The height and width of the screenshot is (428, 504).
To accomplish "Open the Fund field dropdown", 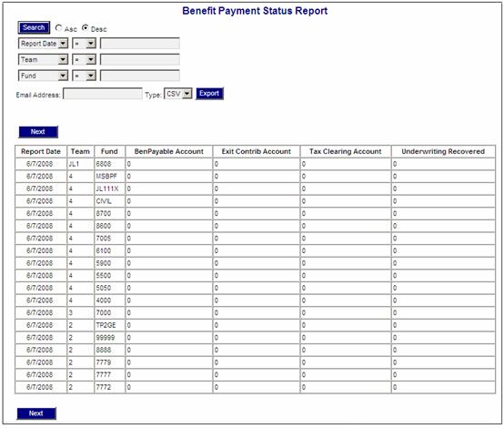I will tap(43, 76).
